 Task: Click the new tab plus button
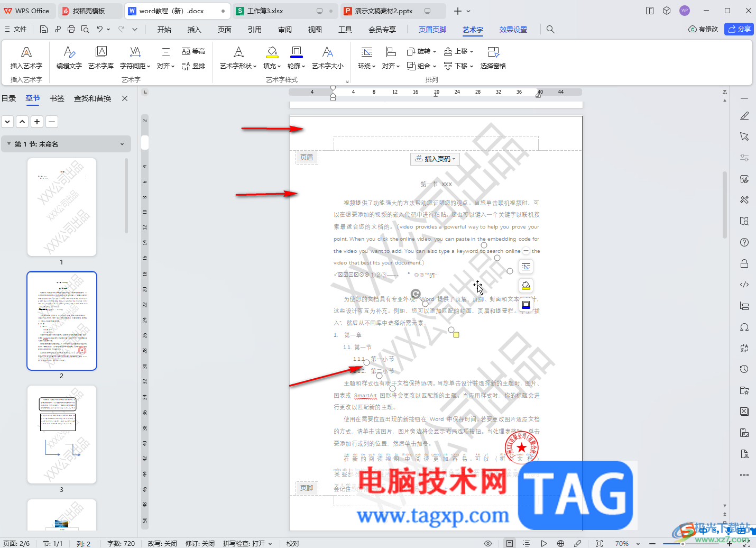(x=458, y=11)
